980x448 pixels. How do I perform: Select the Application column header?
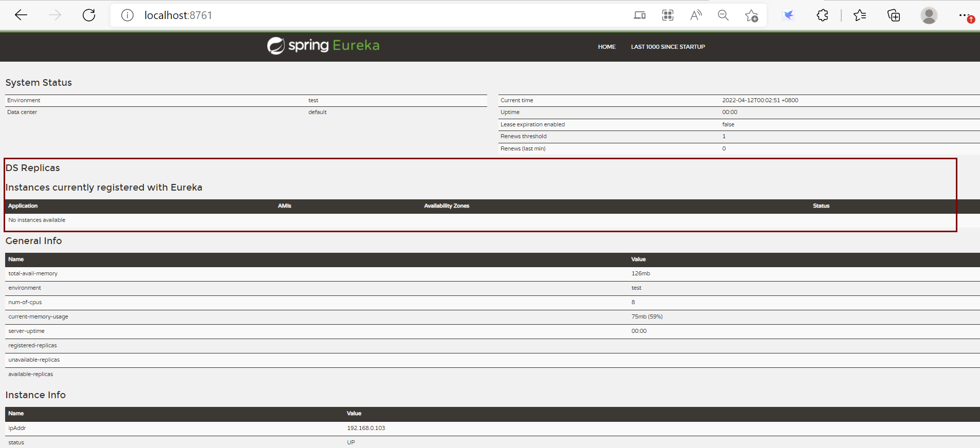click(x=23, y=206)
